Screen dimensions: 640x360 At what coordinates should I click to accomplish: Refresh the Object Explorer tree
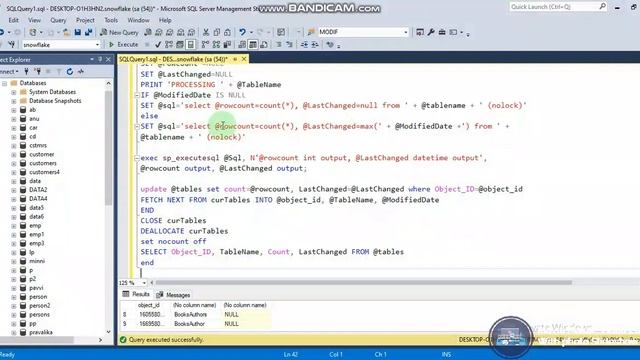click(70, 72)
